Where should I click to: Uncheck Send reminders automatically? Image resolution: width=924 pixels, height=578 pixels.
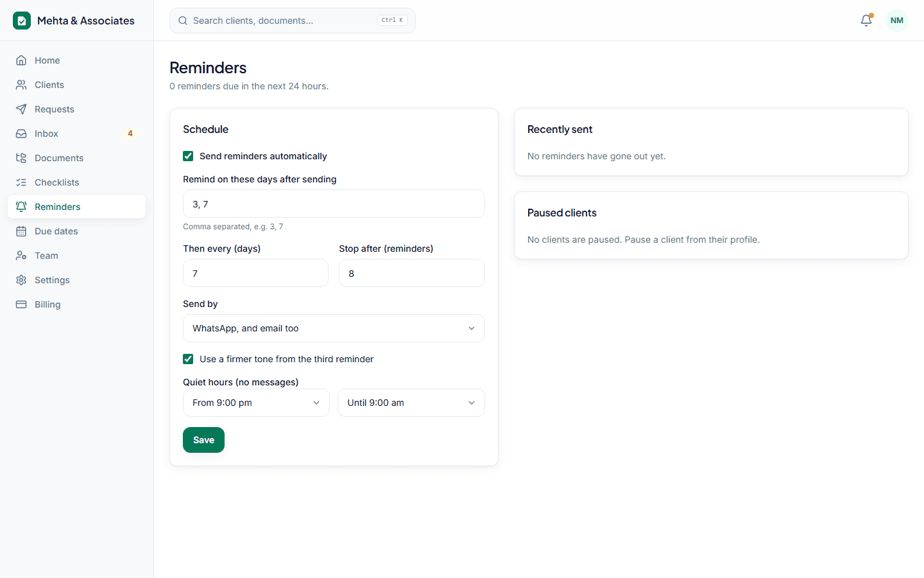coord(188,156)
